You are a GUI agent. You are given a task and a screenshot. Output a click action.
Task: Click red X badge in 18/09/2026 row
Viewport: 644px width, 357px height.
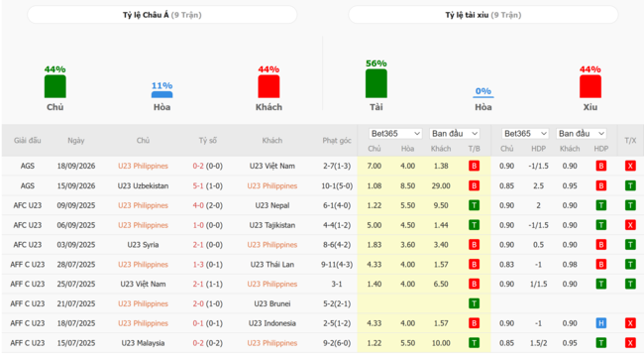[630, 166]
